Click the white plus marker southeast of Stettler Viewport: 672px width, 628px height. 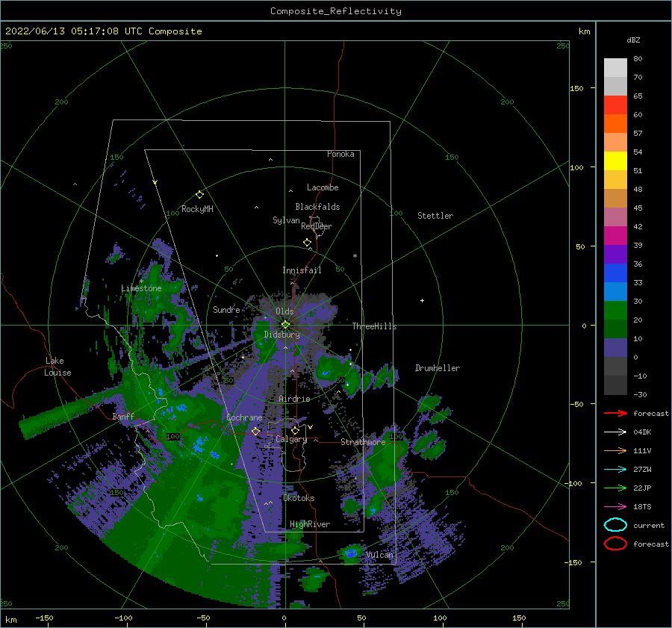(422, 300)
